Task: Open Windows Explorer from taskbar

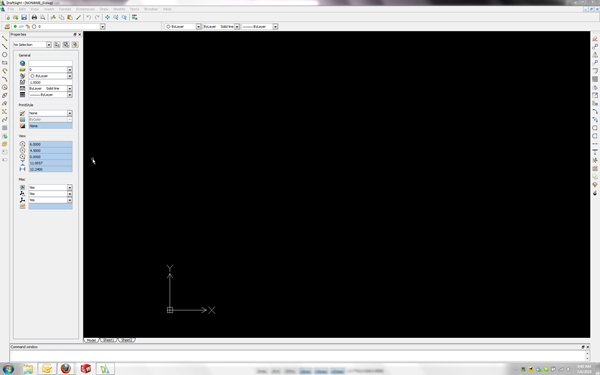Action: [28, 369]
